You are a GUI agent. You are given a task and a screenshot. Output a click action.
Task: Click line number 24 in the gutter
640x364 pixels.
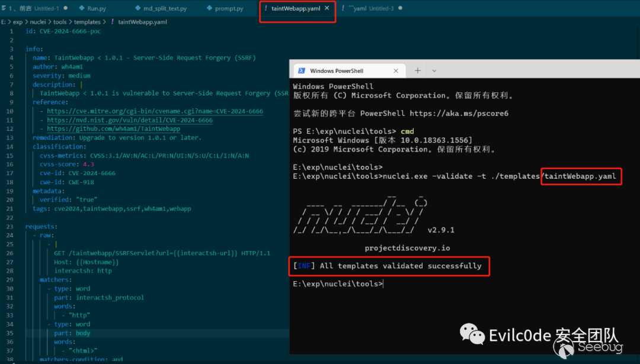[10, 235]
